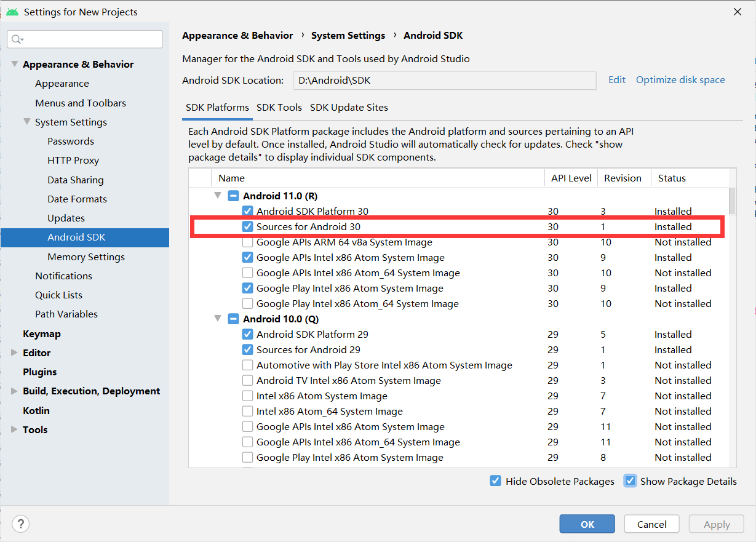Switch to the SDK Platforms tab

coord(217,108)
